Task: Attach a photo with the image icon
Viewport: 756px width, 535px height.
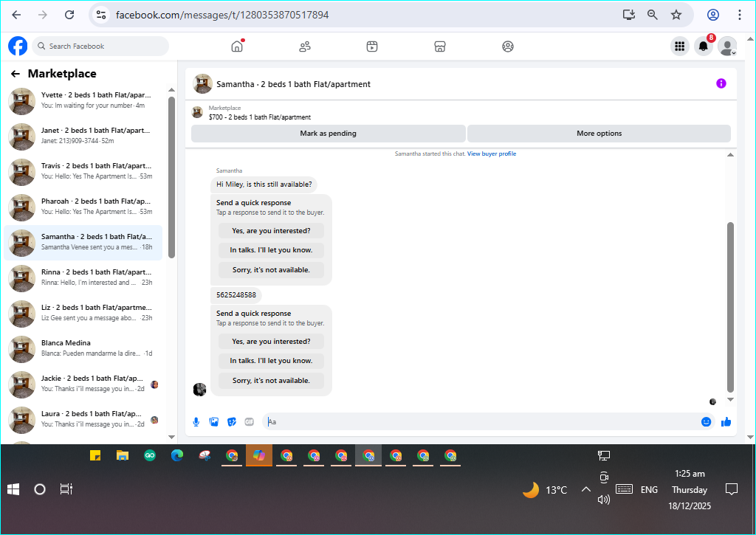Action: [x=214, y=422]
